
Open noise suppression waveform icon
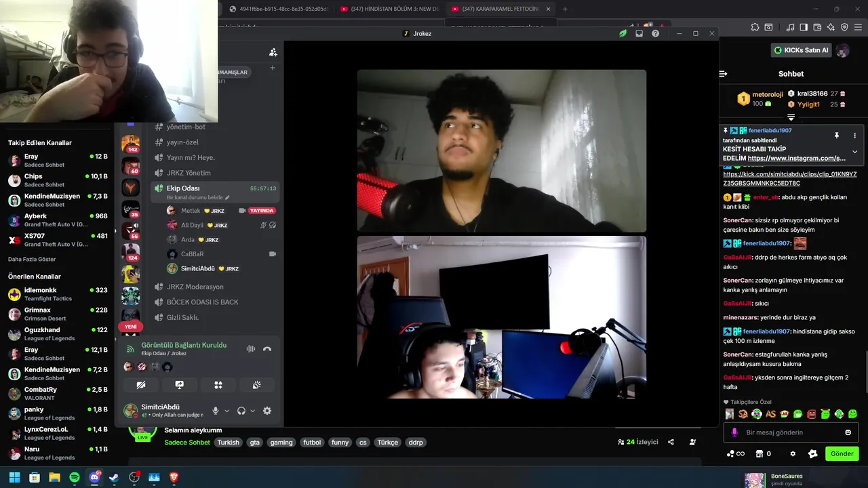[x=251, y=349]
